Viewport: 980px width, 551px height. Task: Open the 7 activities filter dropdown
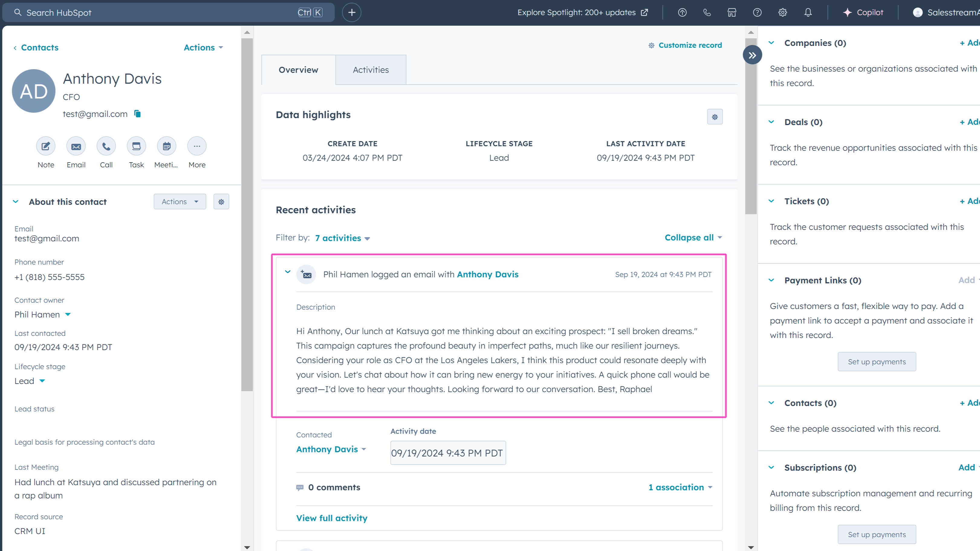click(x=342, y=238)
